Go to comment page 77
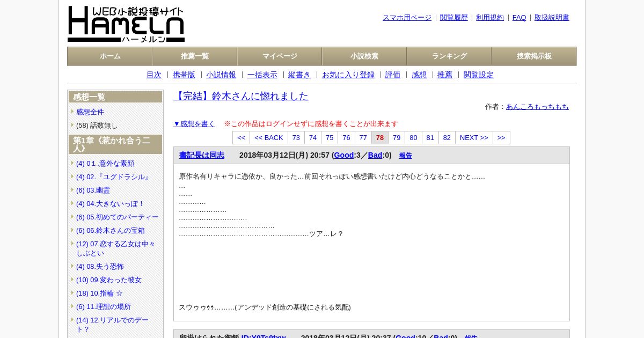This screenshot has width=644, height=338. point(363,138)
